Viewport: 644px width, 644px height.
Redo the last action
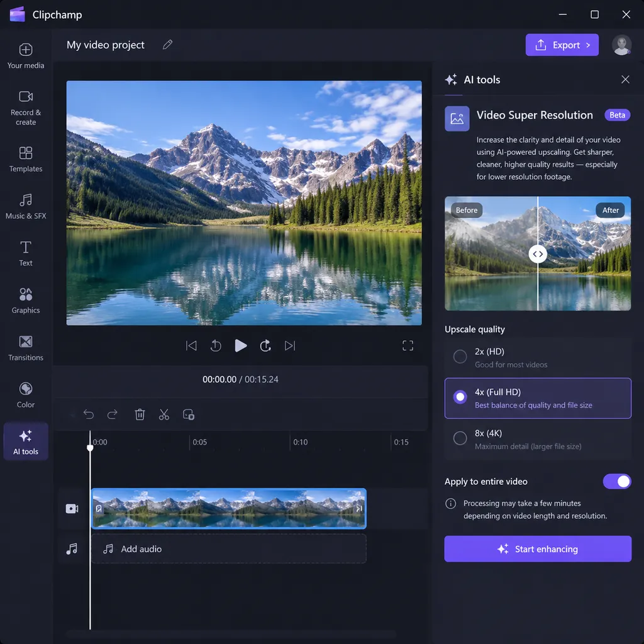[112, 414]
